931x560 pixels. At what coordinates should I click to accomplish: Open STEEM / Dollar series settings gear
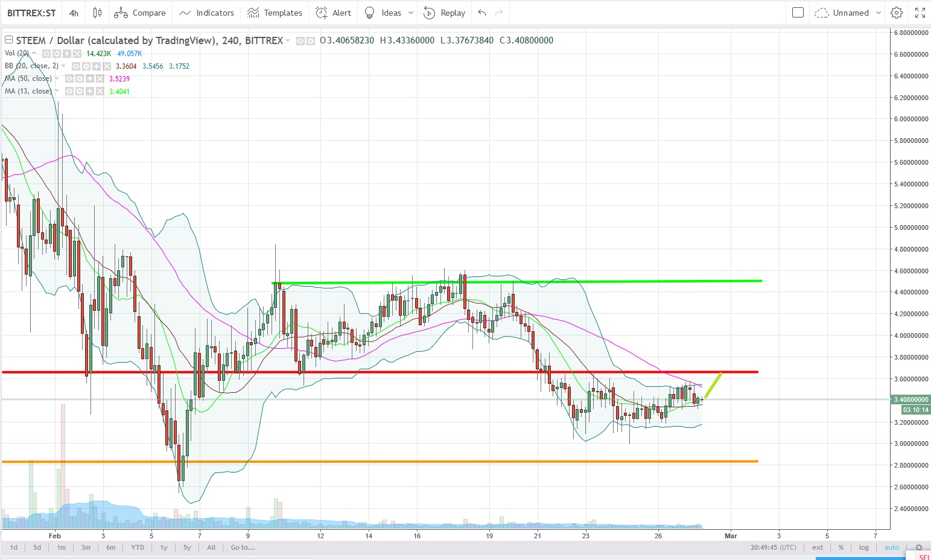(x=310, y=41)
